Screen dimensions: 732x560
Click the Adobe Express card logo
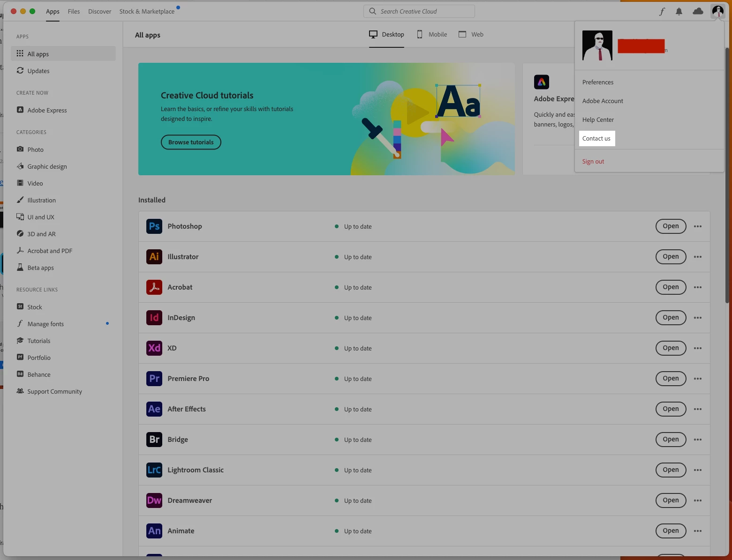[x=542, y=82]
